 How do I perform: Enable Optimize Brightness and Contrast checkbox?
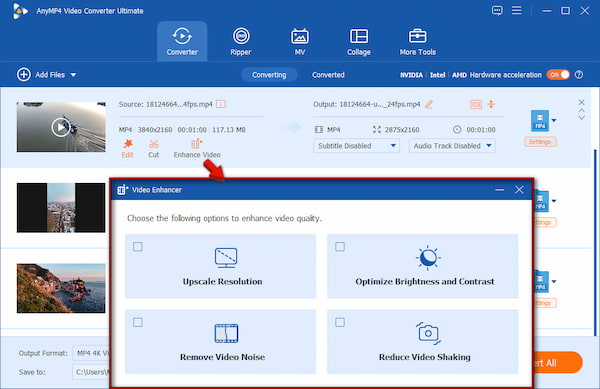[340, 247]
